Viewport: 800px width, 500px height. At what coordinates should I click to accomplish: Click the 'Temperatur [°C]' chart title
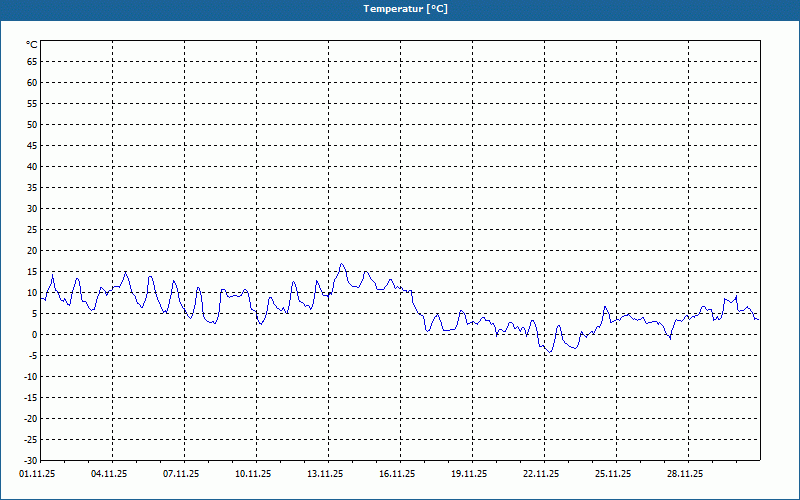[406, 9]
